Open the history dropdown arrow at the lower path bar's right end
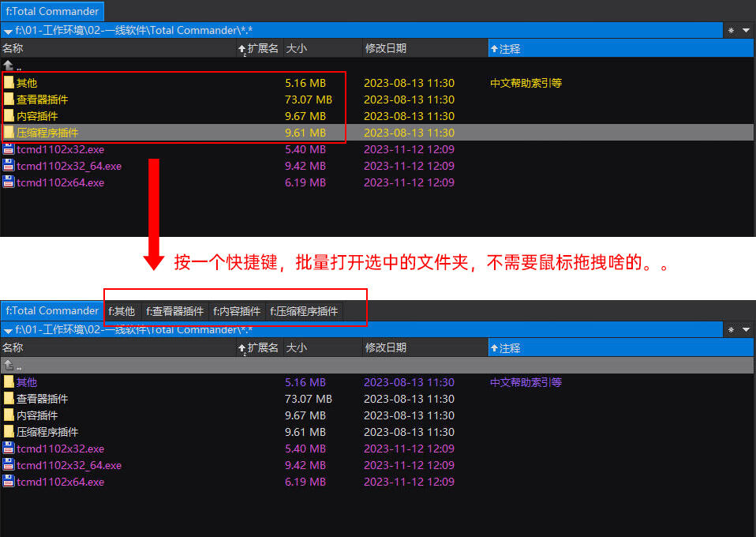 click(x=746, y=330)
